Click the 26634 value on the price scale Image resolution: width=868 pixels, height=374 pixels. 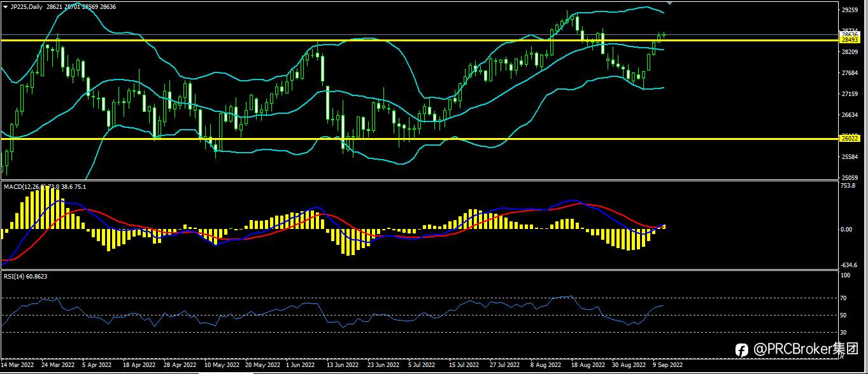click(850, 115)
